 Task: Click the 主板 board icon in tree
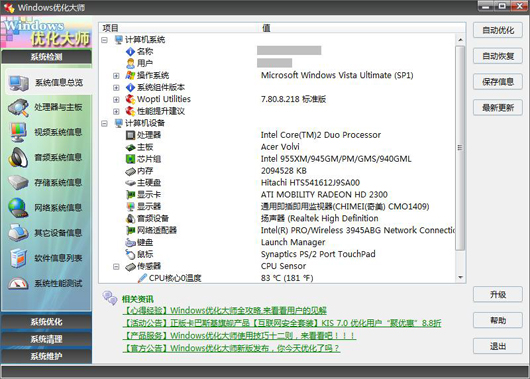[x=130, y=147]
